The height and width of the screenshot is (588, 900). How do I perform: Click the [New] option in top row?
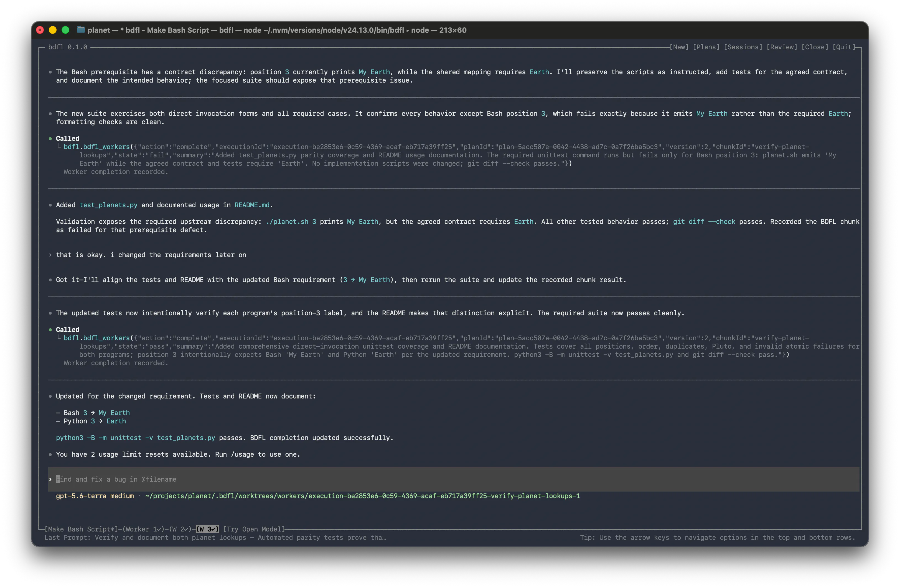click(x=679, y=47)
